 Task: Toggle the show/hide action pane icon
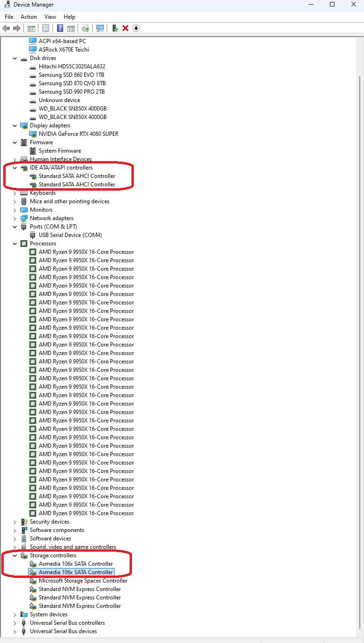tap(71, 28)
